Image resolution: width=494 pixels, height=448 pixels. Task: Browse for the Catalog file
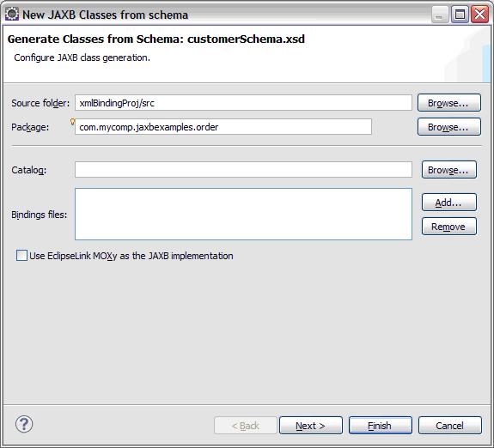point(449,170)
